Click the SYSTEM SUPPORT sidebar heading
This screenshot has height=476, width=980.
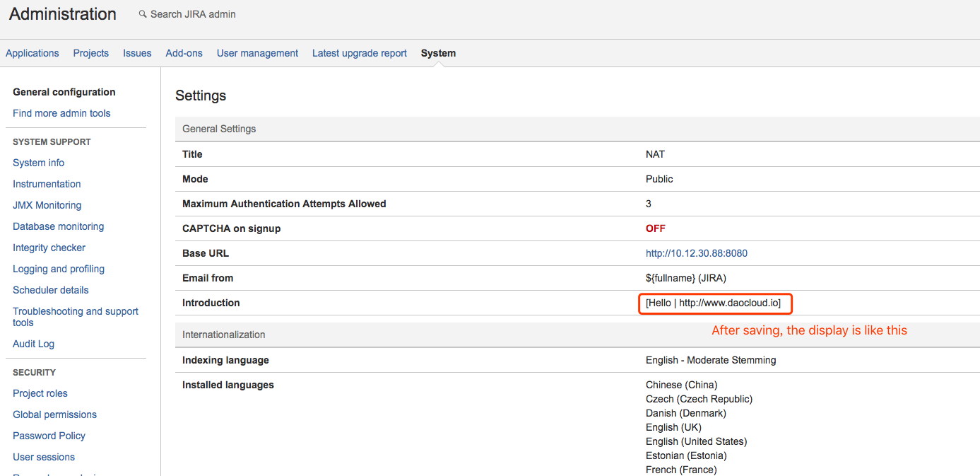coord(52,142)
